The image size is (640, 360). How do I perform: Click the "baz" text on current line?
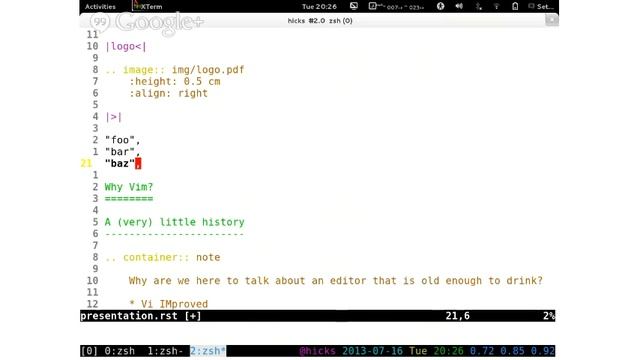tap(120, 164)
